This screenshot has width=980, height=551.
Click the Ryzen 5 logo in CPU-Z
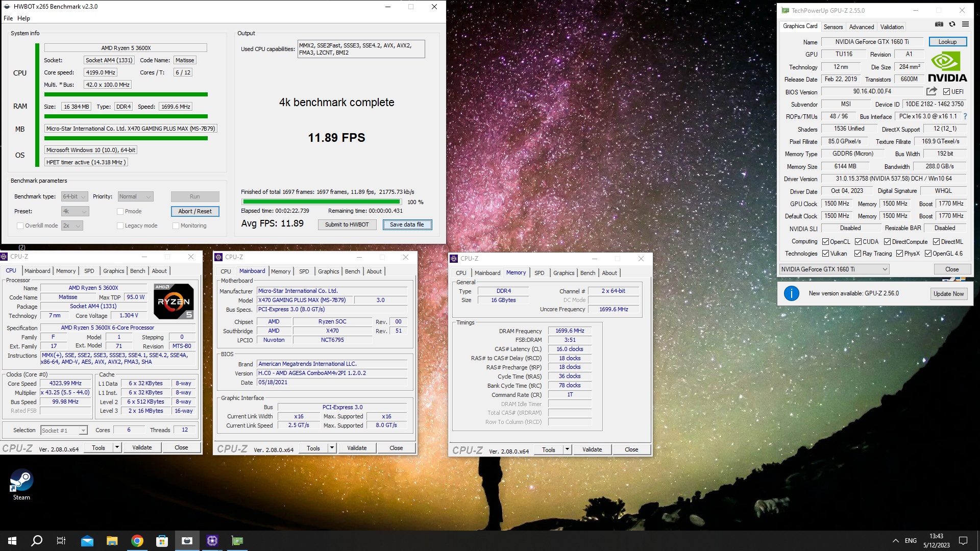click(174, 302)
